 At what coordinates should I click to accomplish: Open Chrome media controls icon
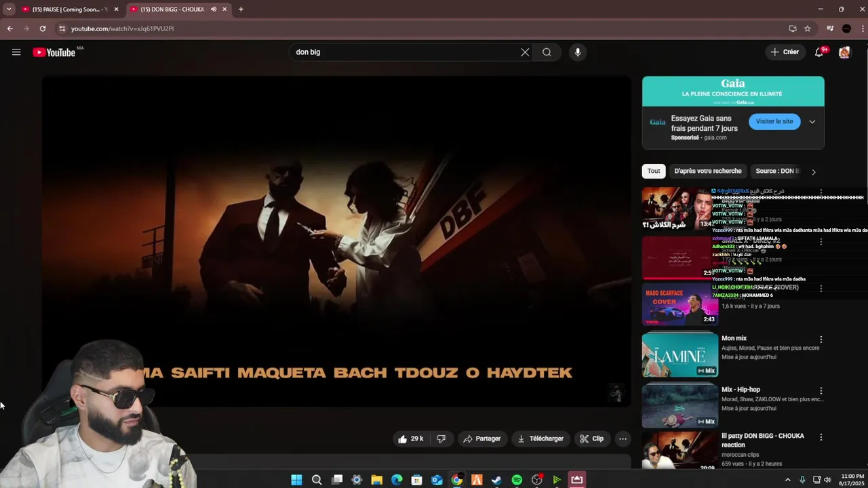830,28
